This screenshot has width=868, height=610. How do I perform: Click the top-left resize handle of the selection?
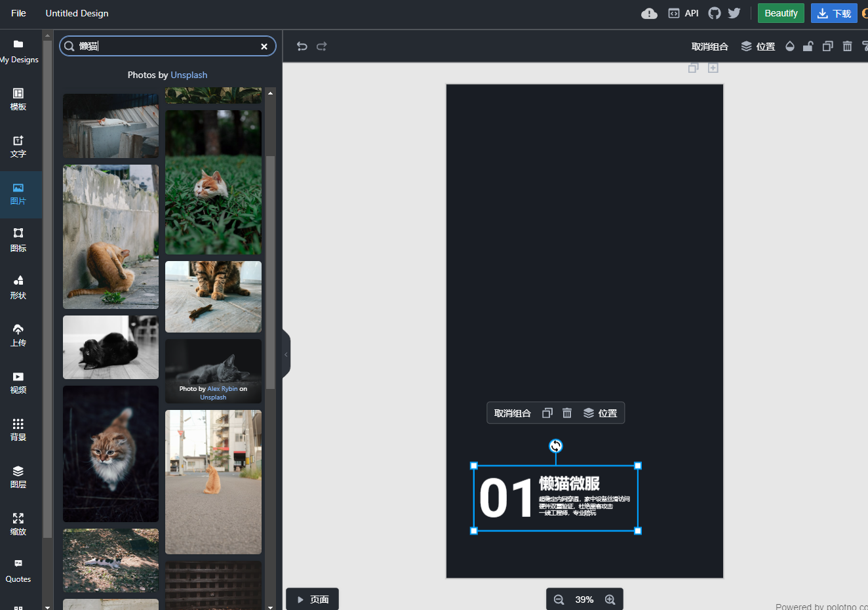coord(474,466)
